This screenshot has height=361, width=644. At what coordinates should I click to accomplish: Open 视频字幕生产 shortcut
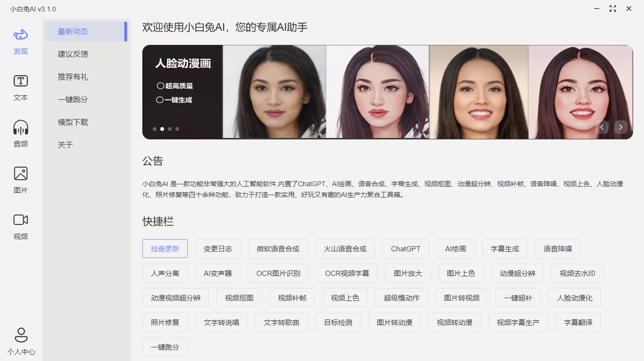click(518, 322)
